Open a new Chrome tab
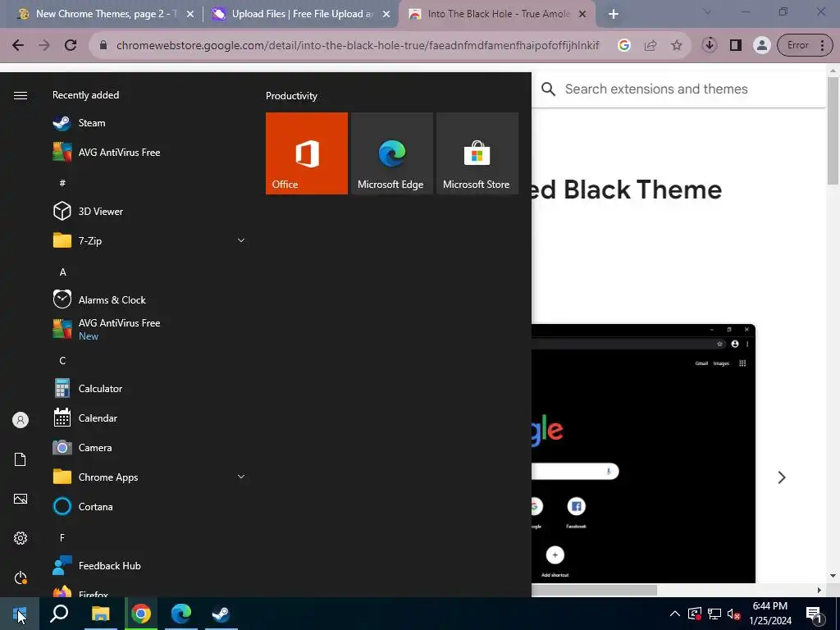The image size is (840, 630). coord(614,15)
